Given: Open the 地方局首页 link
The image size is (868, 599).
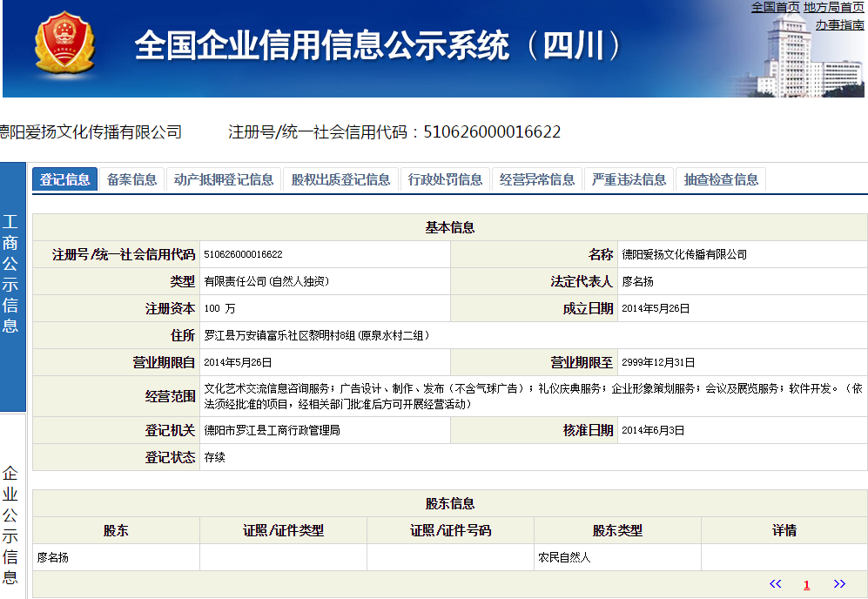Looking at the screenshot, I should 833,7.
